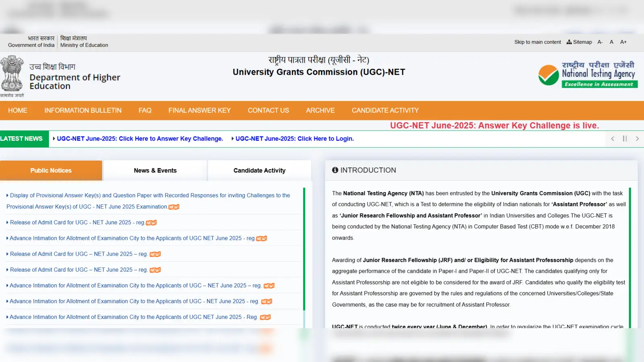Click the Sitemap icon link
The height and width of the screenshot is (362, 644).
579,42
